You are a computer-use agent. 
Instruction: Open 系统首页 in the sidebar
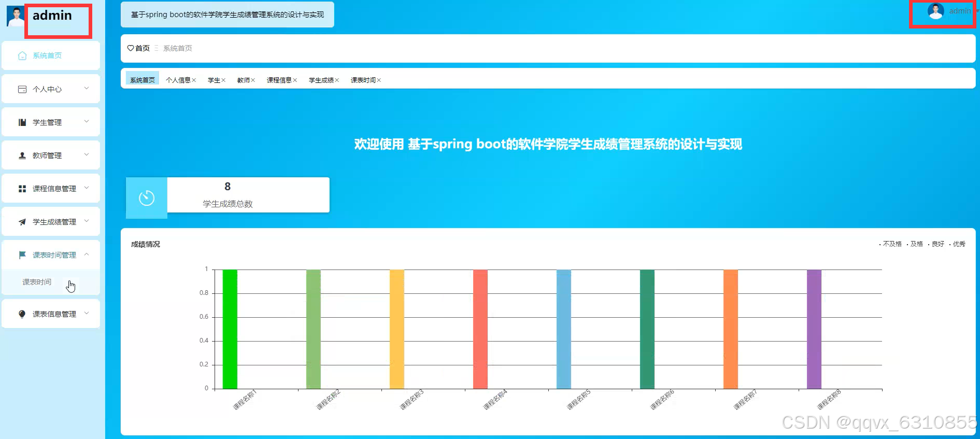pos(51,55)
